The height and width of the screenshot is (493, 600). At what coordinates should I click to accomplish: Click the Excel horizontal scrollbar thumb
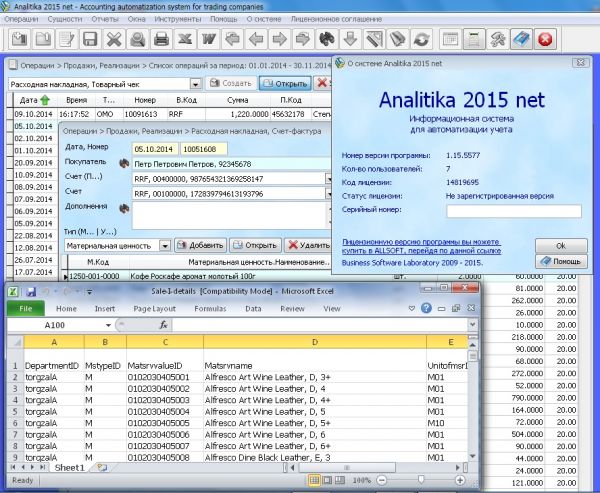click(347, 467)
